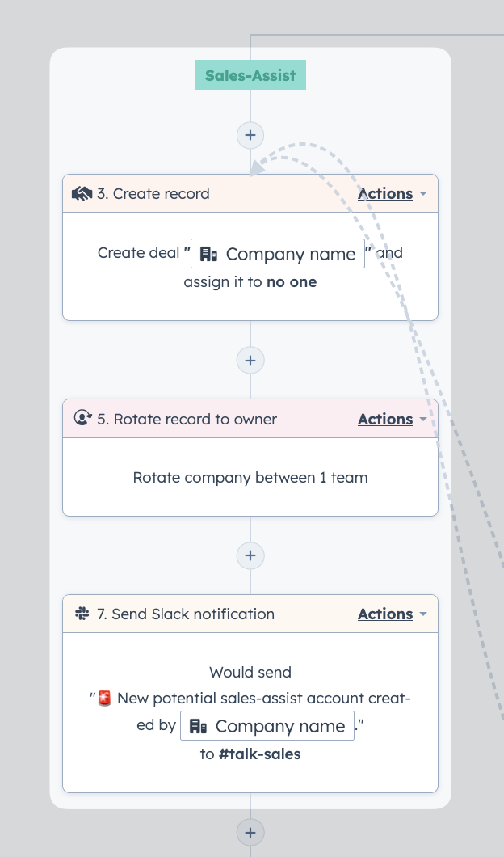Click the building icon in the Slack message token
The width and height of the screenshot is (504, 857).
[198, 726]
